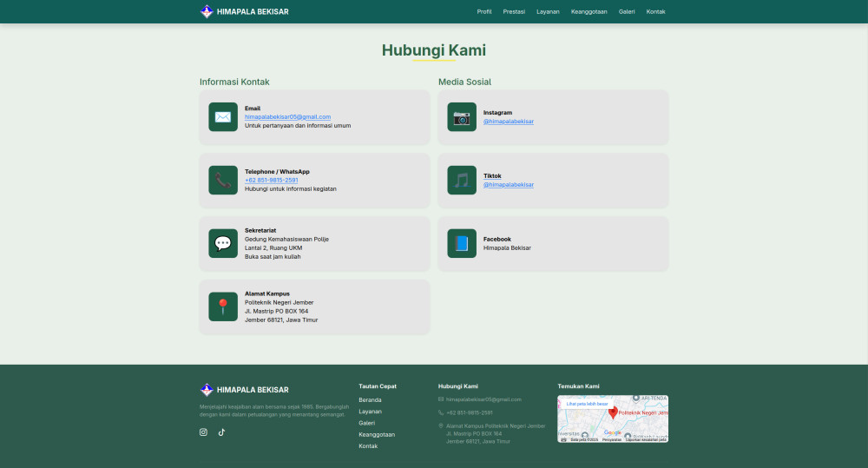The height and width of the screenshot is (468, 868).
Task: Click the himapalabekisar05@gmail.com email link
Action: click(287, 116)
